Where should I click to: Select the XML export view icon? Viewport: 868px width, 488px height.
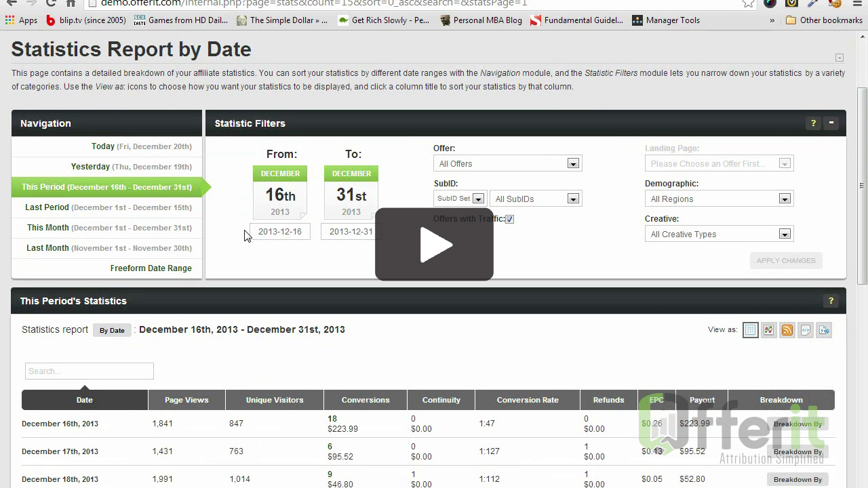806,330
